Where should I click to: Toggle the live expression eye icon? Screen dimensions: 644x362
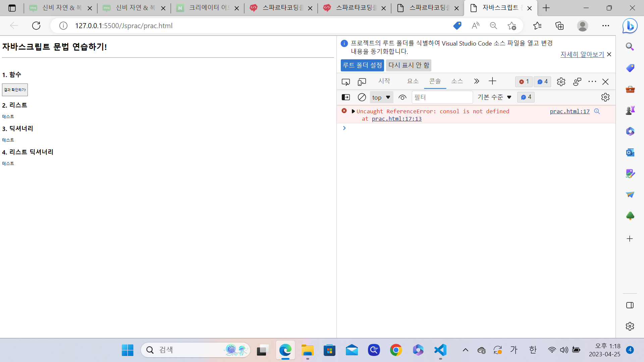click(402, 97)
